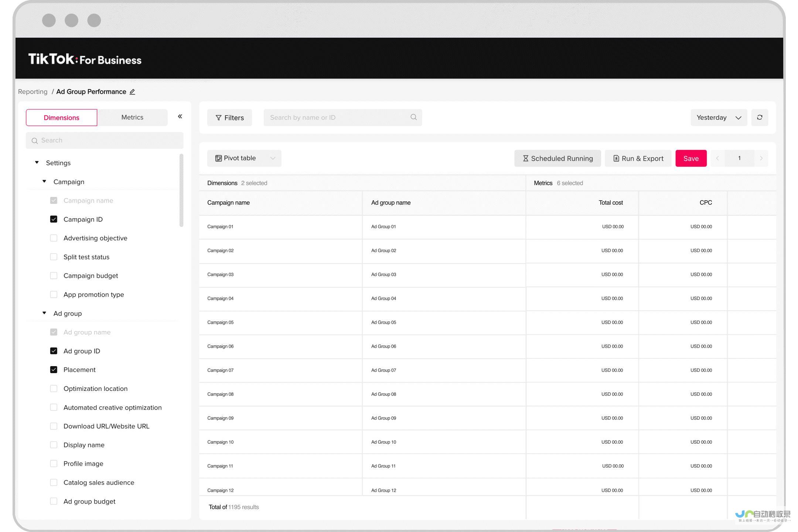The image size is (798, 532).
Task: Check the App promotion type checkbox
Action: coord(54,294)
